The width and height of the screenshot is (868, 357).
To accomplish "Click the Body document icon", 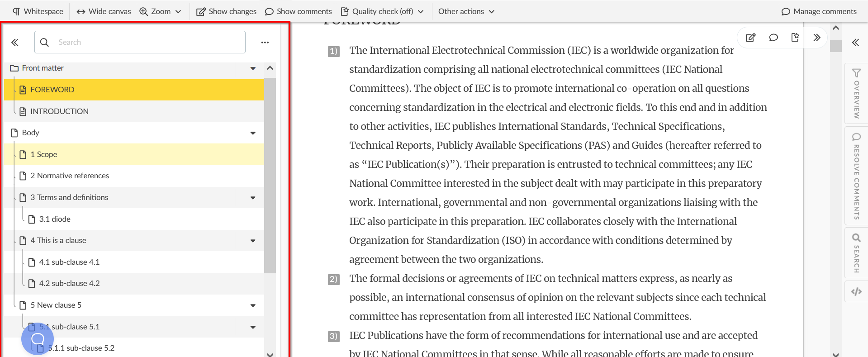I will tap(14, 133).
